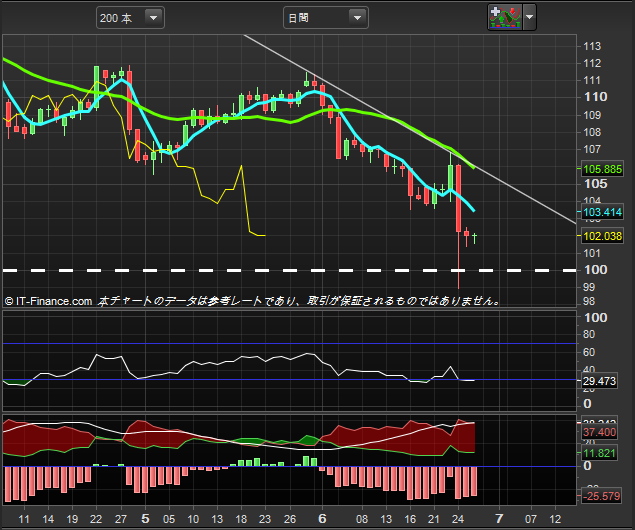Screen dimensions: 635x530
Task: Click the month 5 marker on time axis
Action: (x=145, y=519)
